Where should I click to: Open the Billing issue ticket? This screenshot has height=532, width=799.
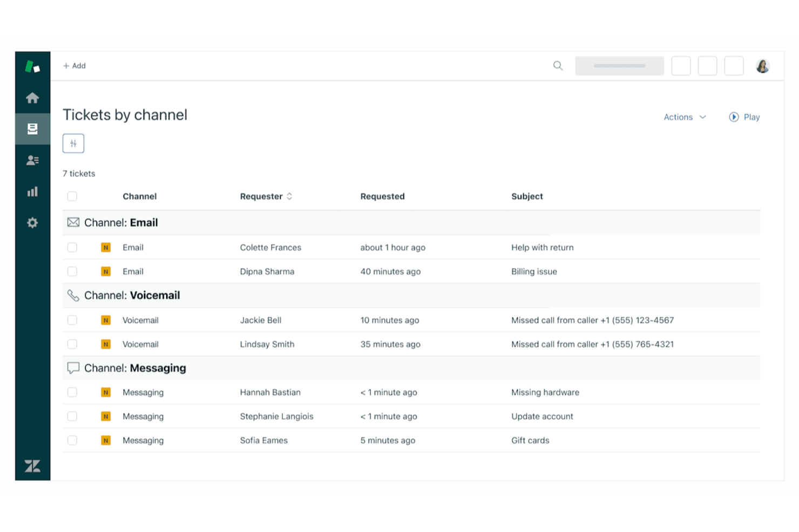pos(533,272)
